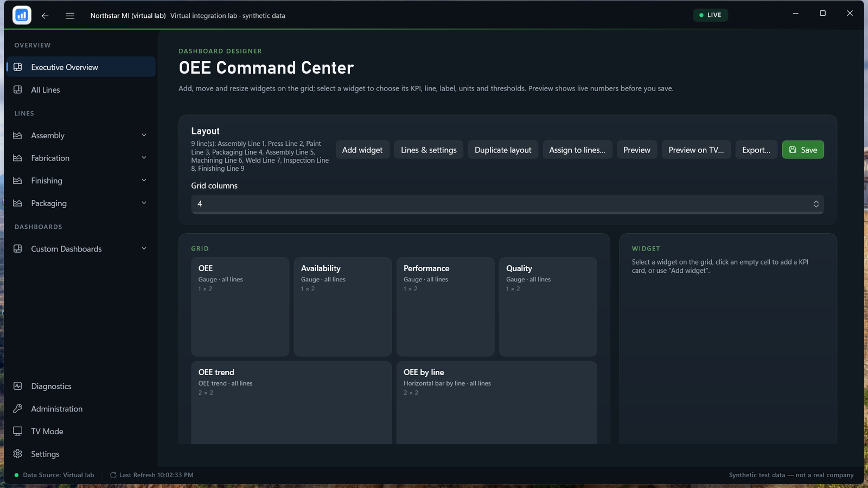Click the Northstar MI app logo icon
The width and height of the screenshot is (868, 488).
[22, 15]
